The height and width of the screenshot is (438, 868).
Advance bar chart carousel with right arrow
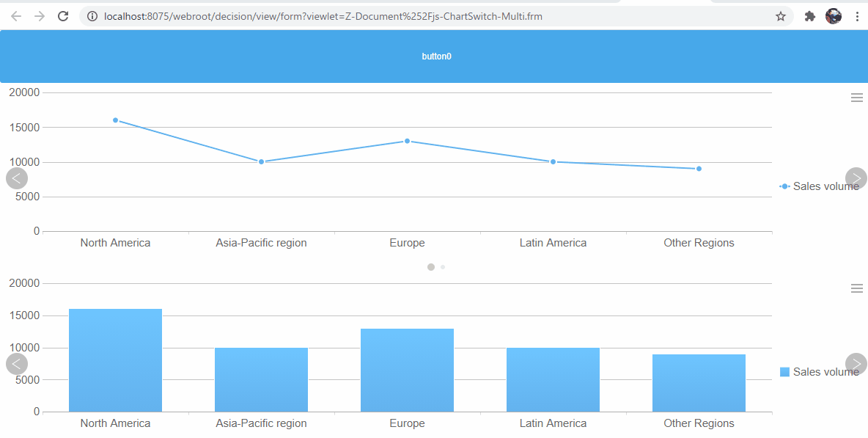856,363
